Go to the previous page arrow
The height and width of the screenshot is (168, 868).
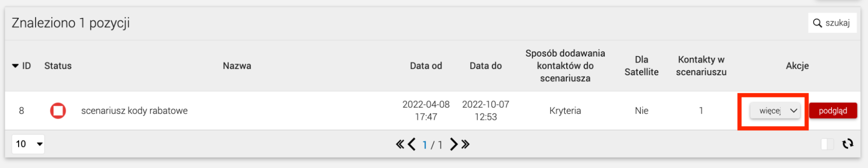click(x=412, y=144)
